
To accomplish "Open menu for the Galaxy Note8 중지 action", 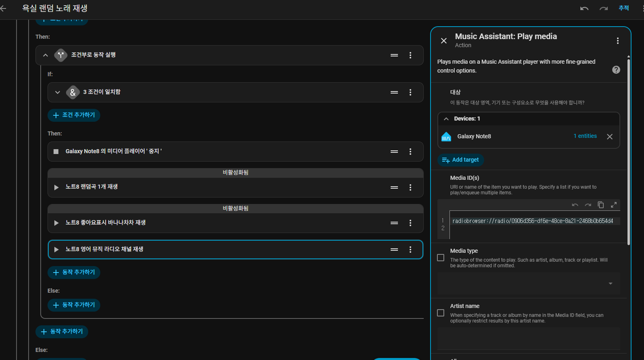I will (410, 152).
